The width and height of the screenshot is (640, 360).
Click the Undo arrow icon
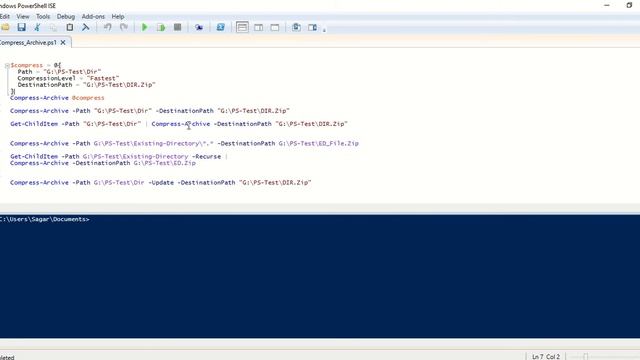pos(107,27)
